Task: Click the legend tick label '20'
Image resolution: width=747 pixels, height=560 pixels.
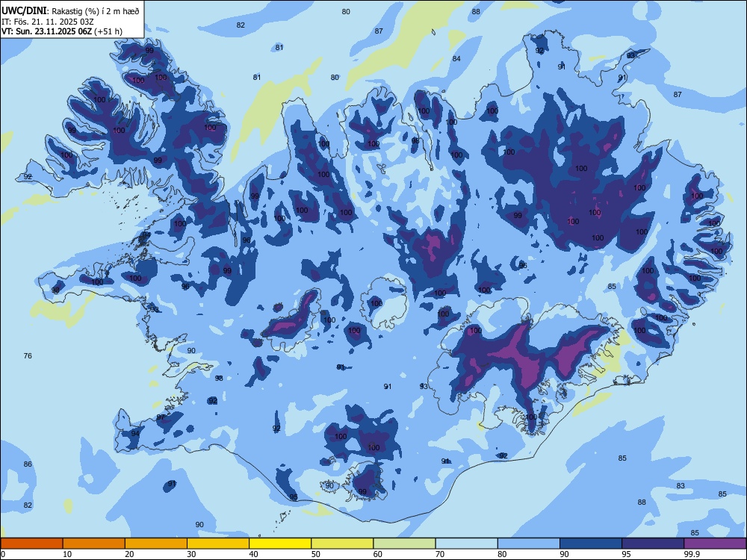Action: 129,554
